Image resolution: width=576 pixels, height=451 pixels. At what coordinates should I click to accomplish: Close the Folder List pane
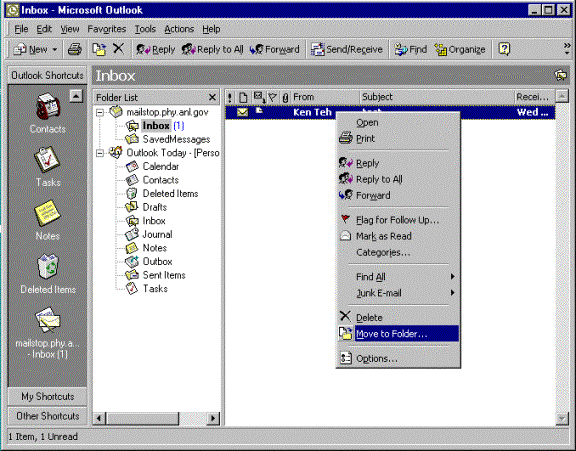coord(212,97)
